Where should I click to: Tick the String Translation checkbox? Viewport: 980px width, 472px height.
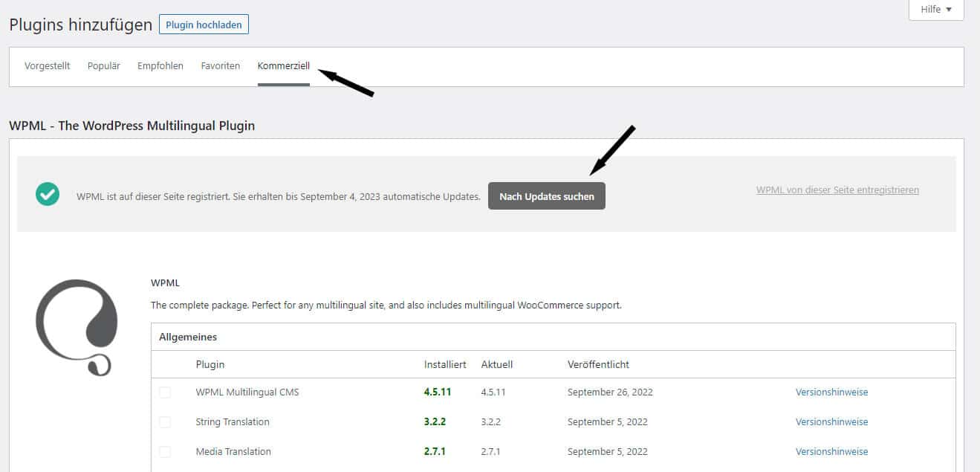(x=165, y=422)
